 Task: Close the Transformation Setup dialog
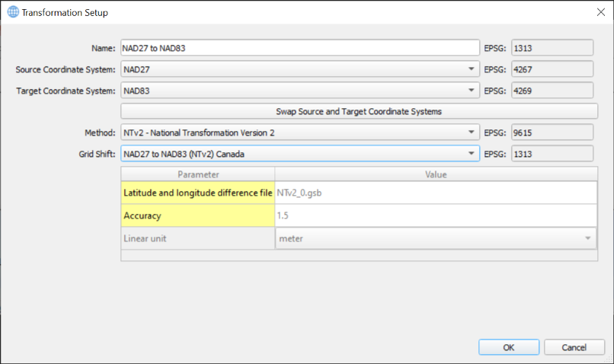[601, 12]
